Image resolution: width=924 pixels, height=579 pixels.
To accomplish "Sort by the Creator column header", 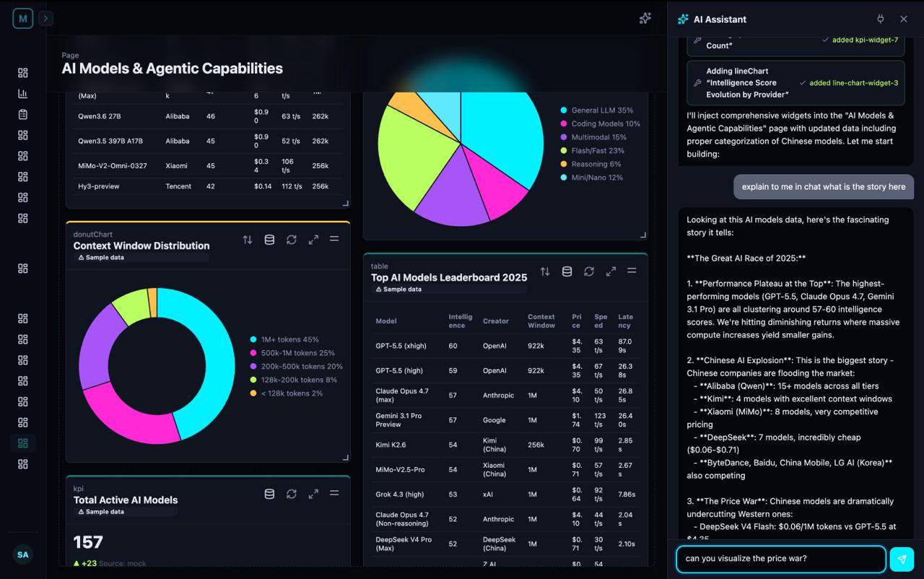I will [496, 321].
